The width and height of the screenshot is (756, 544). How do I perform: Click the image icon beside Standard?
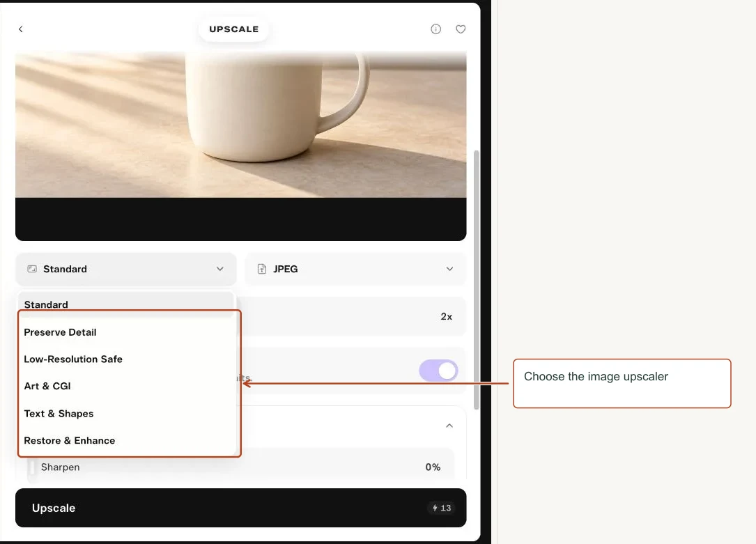(32, 269)
